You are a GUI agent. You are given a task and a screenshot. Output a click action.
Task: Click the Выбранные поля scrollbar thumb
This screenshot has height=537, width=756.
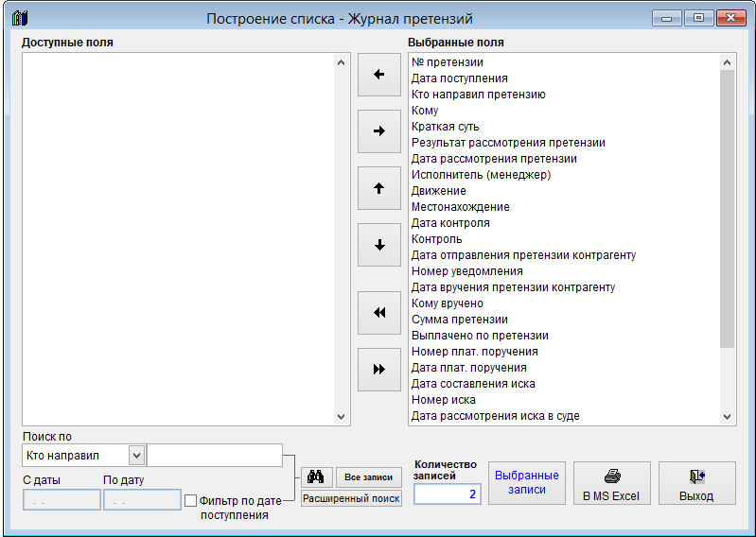(x=727, y=209)
